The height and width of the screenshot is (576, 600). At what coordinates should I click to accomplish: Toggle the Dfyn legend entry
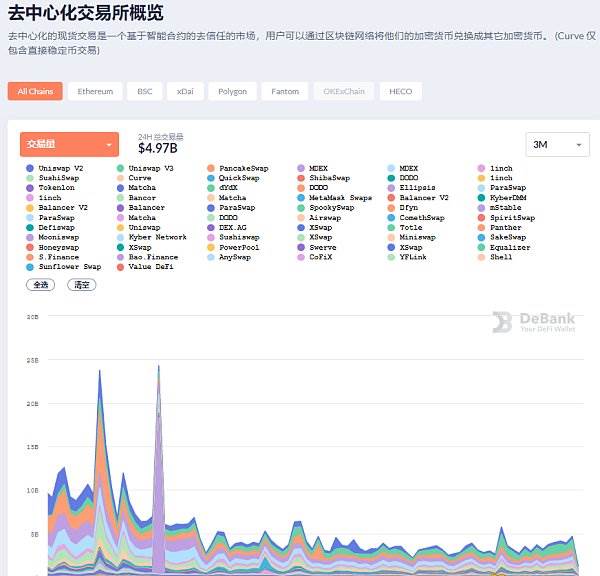click(x=403, y=207)
